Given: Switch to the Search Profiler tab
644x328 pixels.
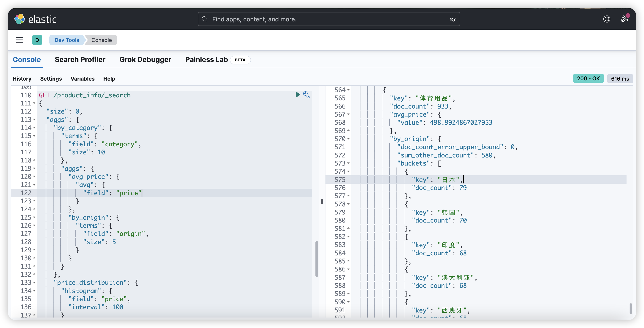Looking at the screenshot, I should pyautogui.click(x=80, y=59).
